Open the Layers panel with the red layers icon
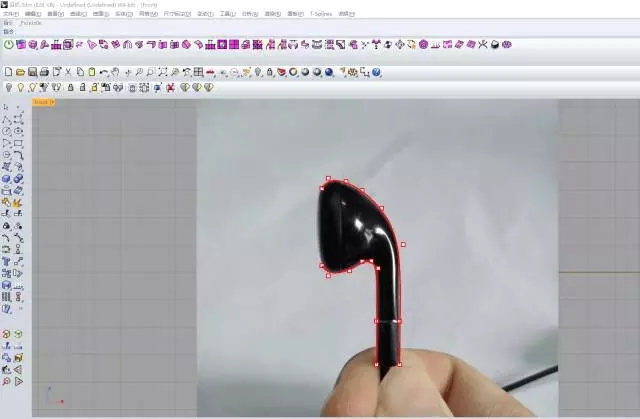The height and width of the screenshot is (419, 640). coord(281,72)
